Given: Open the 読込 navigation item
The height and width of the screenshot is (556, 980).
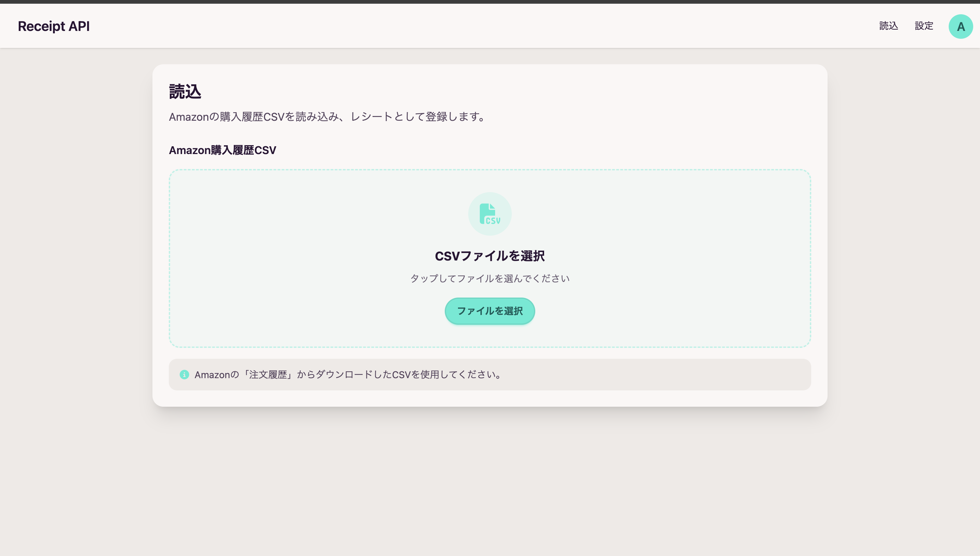Looking at the screenshot, I should point(888,26).
